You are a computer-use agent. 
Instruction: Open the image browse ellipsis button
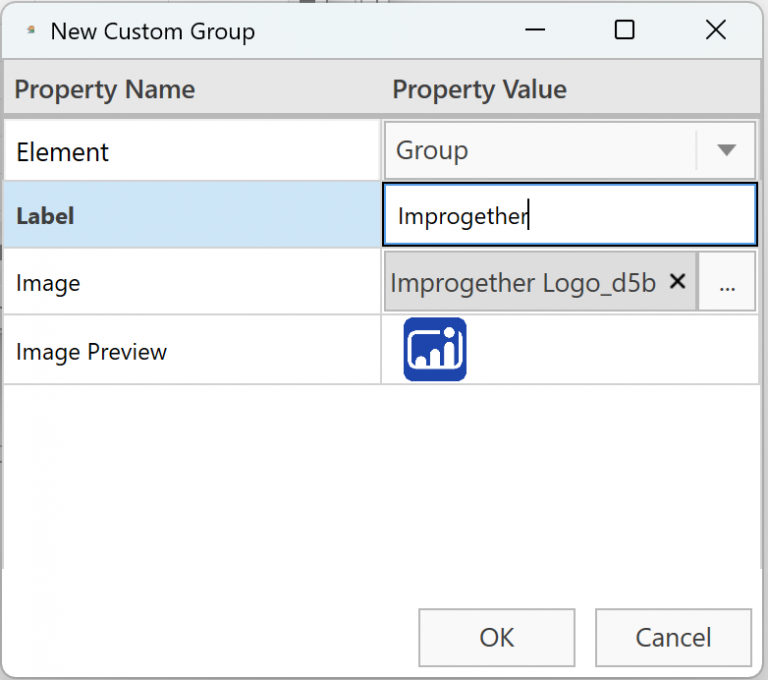[x=727, y=283]
